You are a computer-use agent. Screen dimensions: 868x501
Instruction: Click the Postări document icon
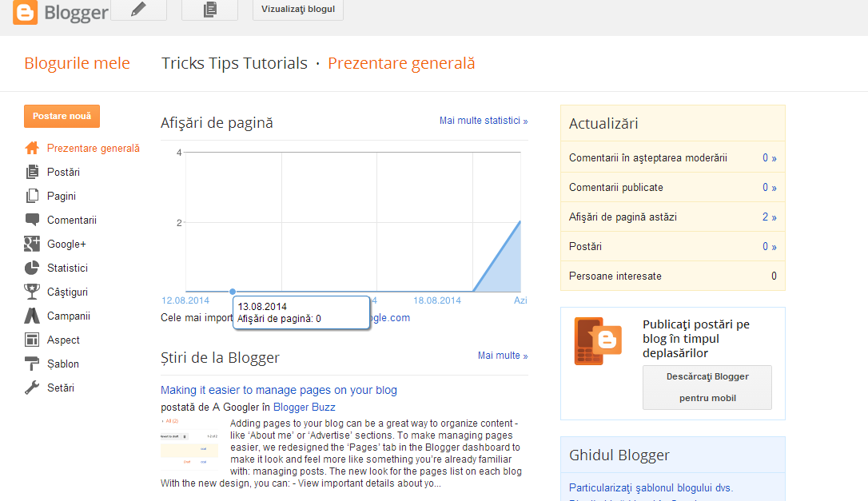coord(32,172)
